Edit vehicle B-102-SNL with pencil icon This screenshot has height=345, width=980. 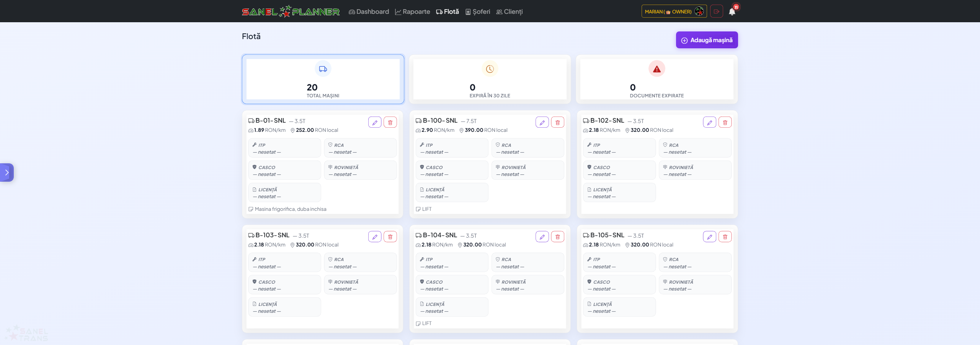click(x=709, y=122)
